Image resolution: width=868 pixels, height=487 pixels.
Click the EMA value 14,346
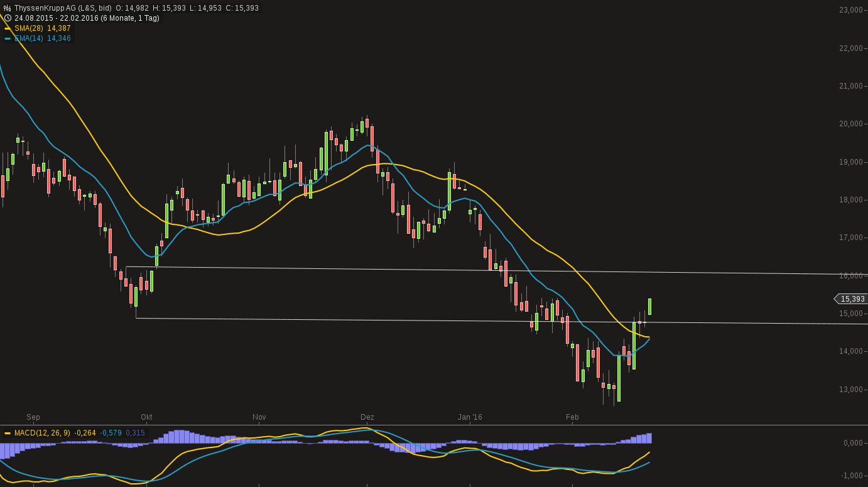(x=59, y=38)
